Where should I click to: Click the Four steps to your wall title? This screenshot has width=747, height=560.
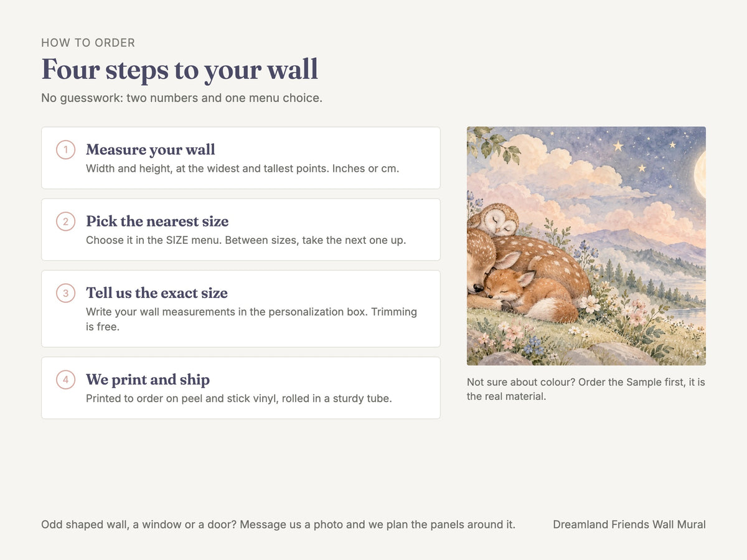[180, 69]
